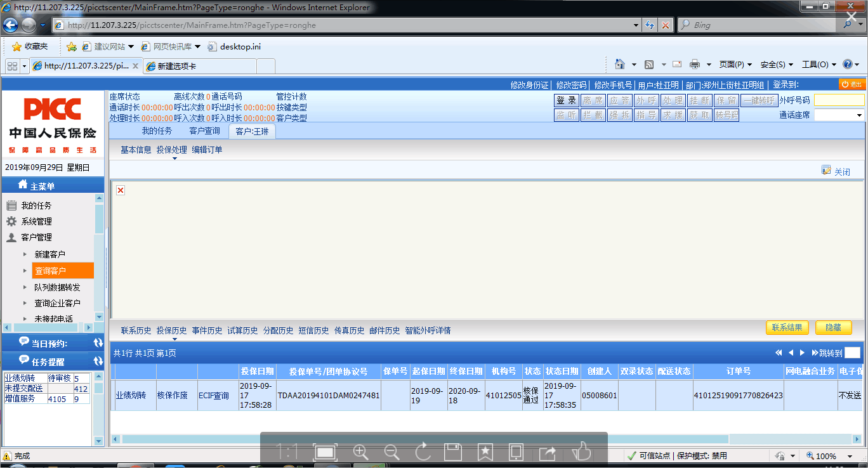Open the IE Home button
The image size is (868, 468).
pyautogui.click(x=620, y=64)
